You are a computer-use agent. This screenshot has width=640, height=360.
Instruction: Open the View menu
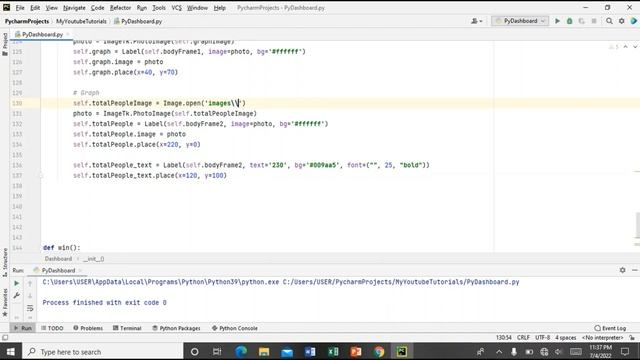[51, 8]
